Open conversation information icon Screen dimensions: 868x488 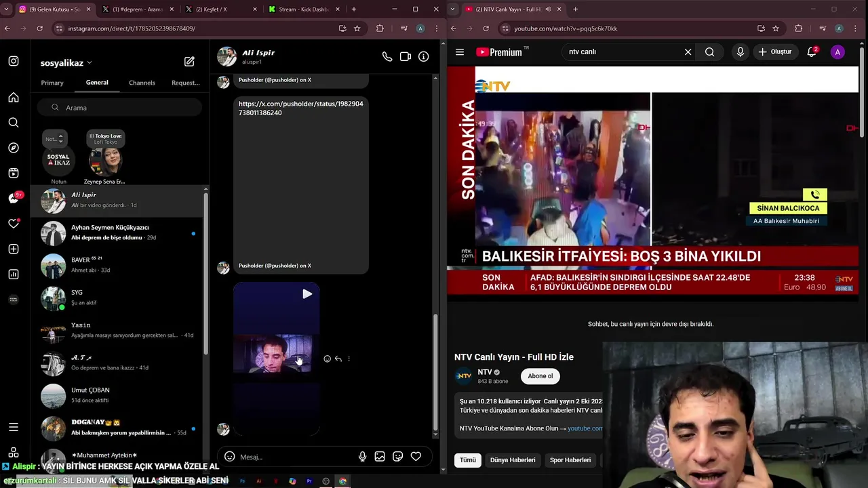pos(424,57)
